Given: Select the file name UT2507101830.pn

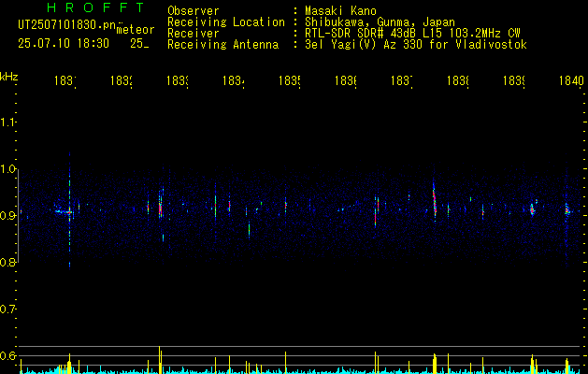Looking at the screenshot, I should pos(66,25).
